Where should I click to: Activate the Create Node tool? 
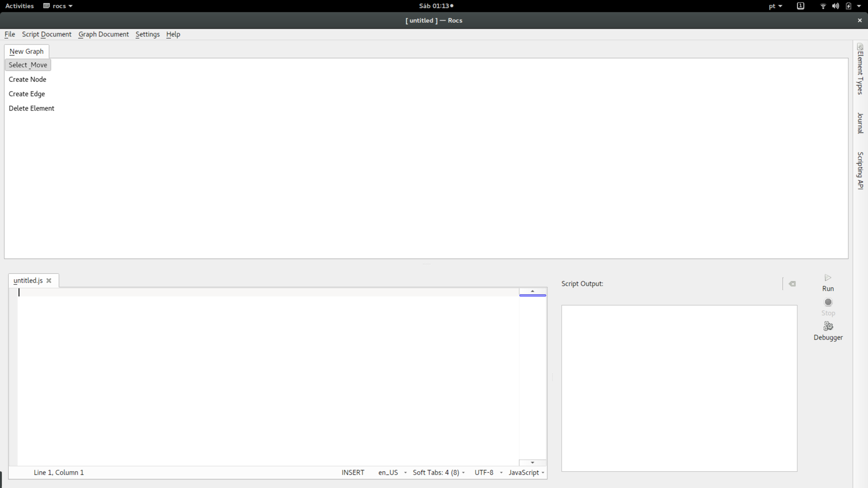point(28,80)
